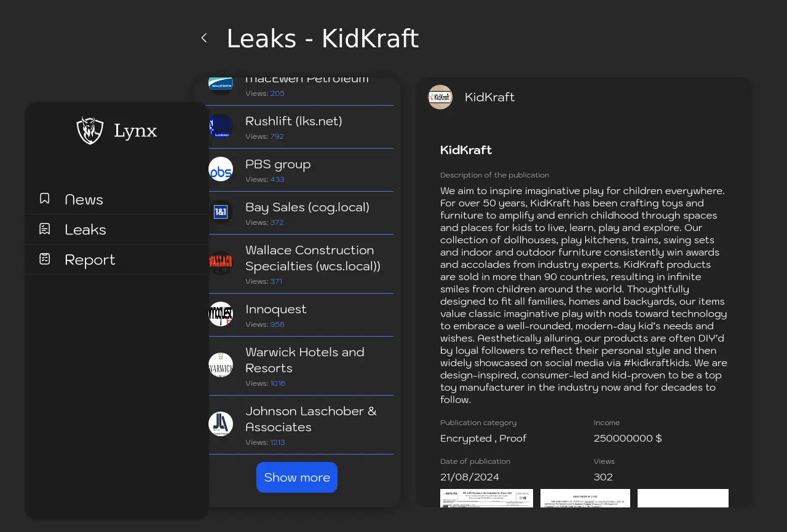Click the first document thumbnail under the publication date
Viewport: 787px width, 532px height.
[486, 498]
